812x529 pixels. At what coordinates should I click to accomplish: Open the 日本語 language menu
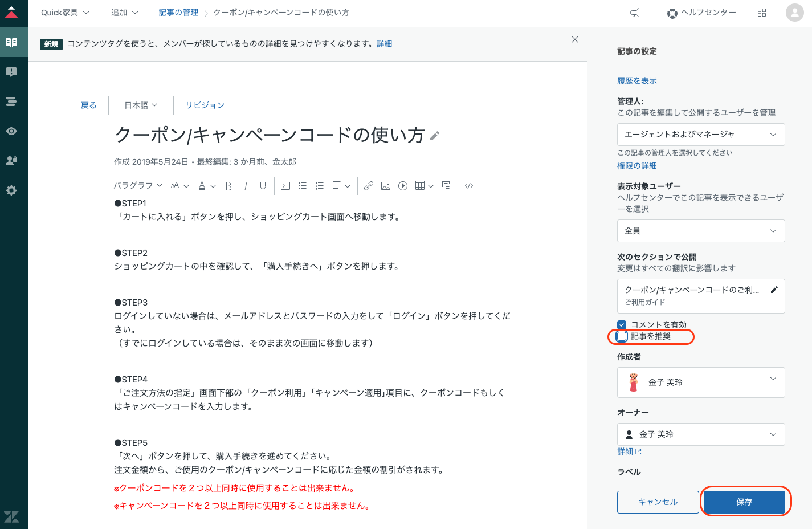click(140, 105)
